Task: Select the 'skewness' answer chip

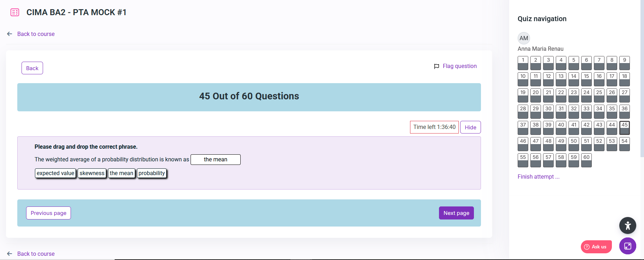Action: (92, 173)
